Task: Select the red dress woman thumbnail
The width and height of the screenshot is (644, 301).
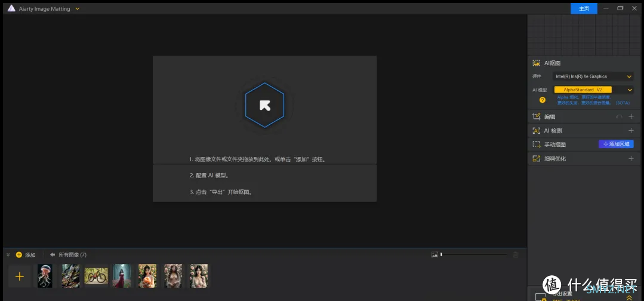Action: click(122, 276)
